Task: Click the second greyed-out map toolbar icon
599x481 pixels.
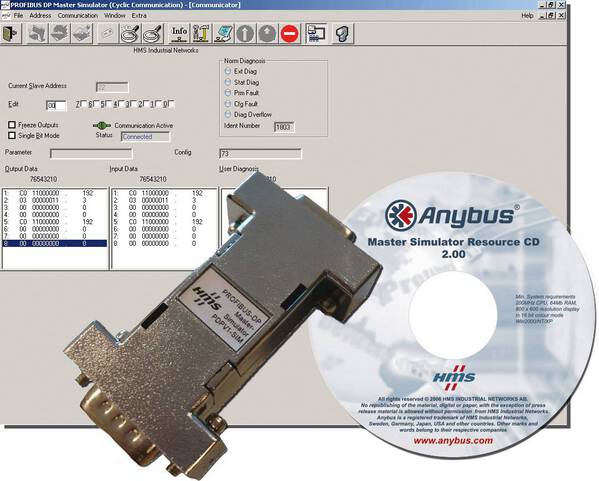Action: 60,34
